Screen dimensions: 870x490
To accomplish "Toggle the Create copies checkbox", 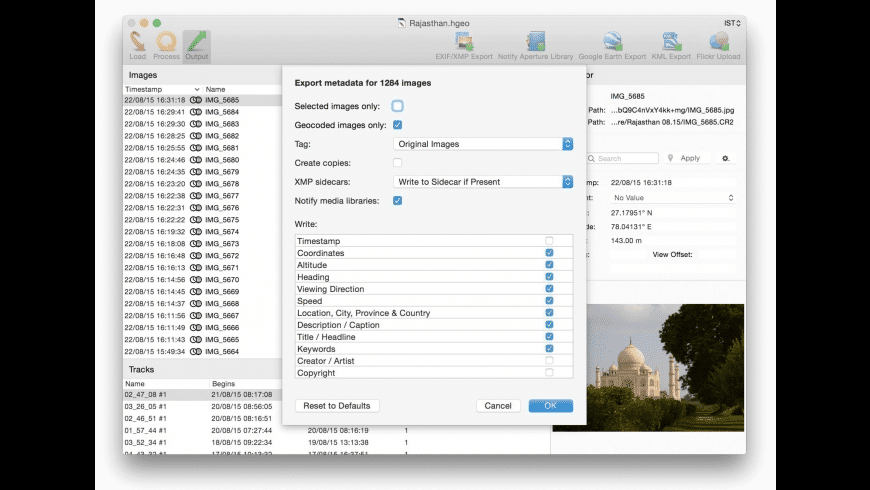I will pos(397,163).
